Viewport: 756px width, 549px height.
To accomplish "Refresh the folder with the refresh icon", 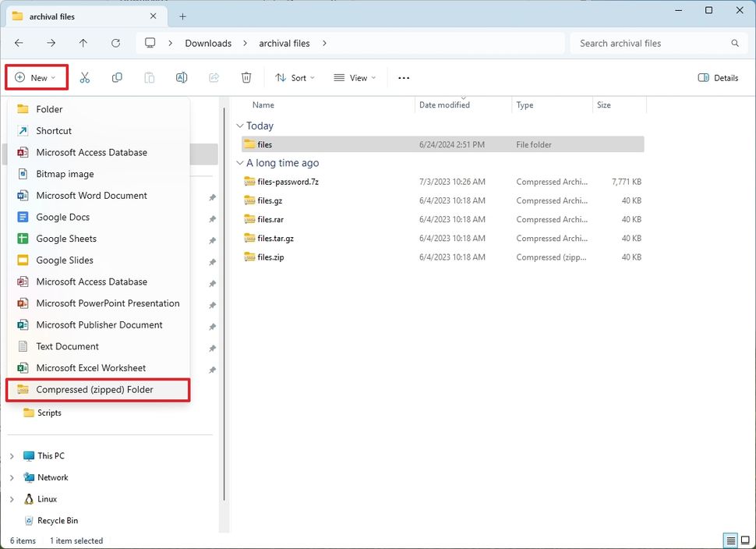I will tap(115, 43).
